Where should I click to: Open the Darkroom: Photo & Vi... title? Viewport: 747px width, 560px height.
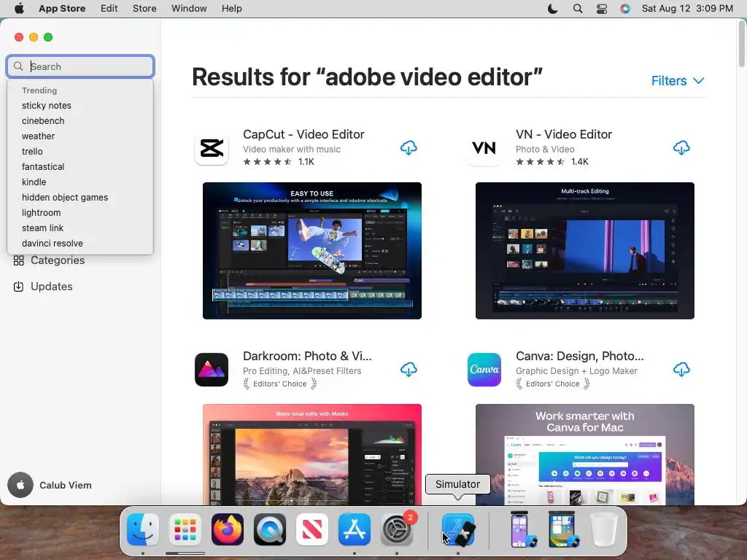(x=307, y=356)
